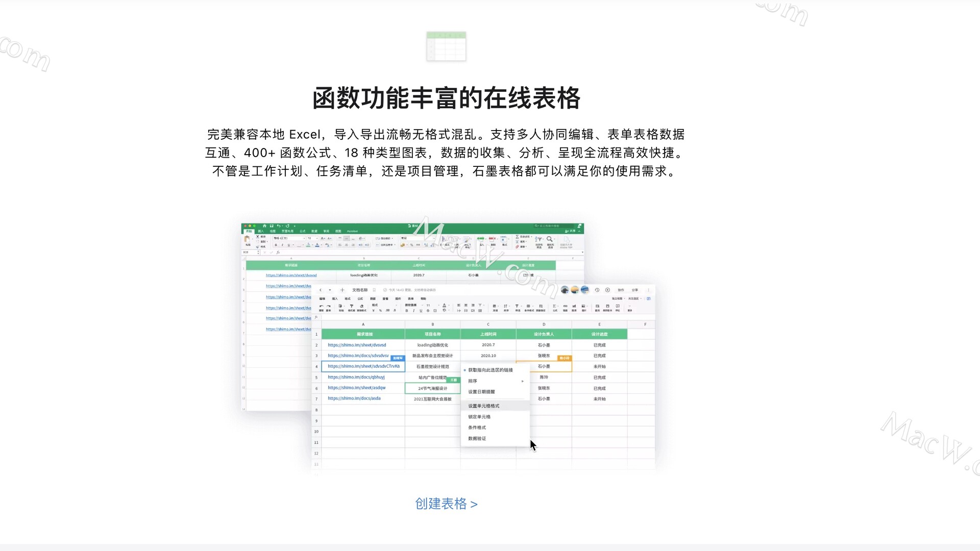This screenshot has height=551, width=980.
Task: Open the 插入 menu in Shimo
Action: [x=335, y=298]
